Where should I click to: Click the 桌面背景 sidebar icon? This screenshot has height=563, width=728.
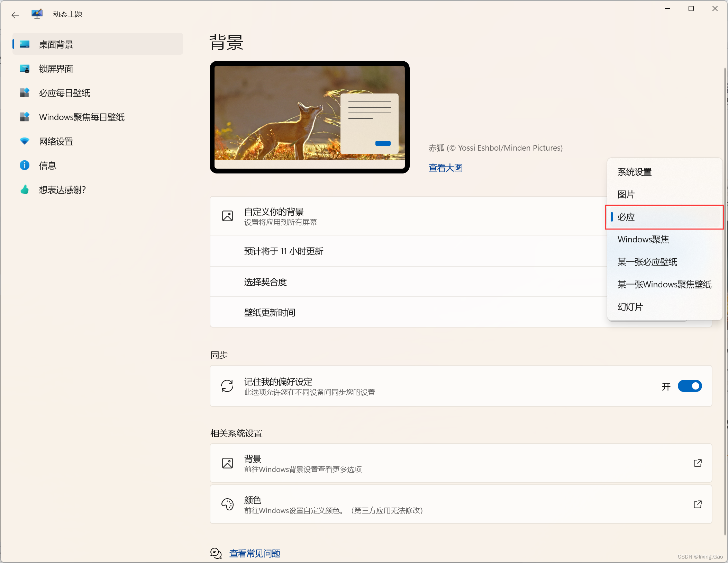(25, 44)
